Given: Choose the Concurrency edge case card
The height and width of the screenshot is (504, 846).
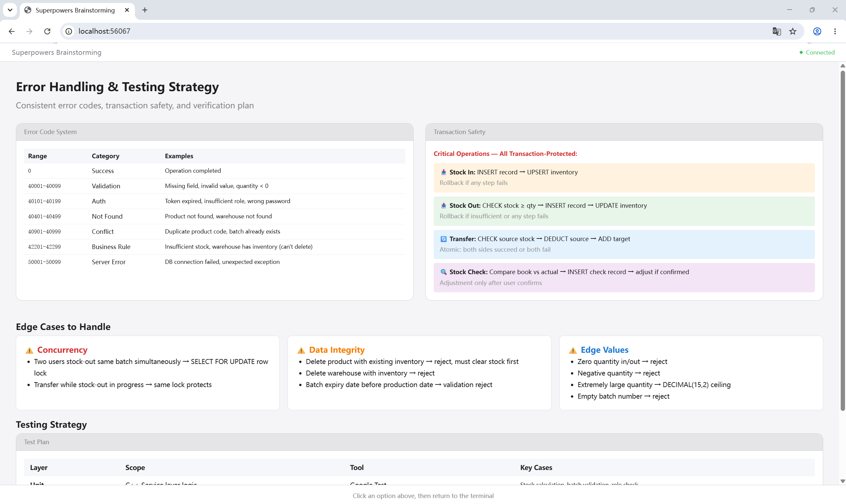Looking at the screenshot, I should tap(148, 373).
